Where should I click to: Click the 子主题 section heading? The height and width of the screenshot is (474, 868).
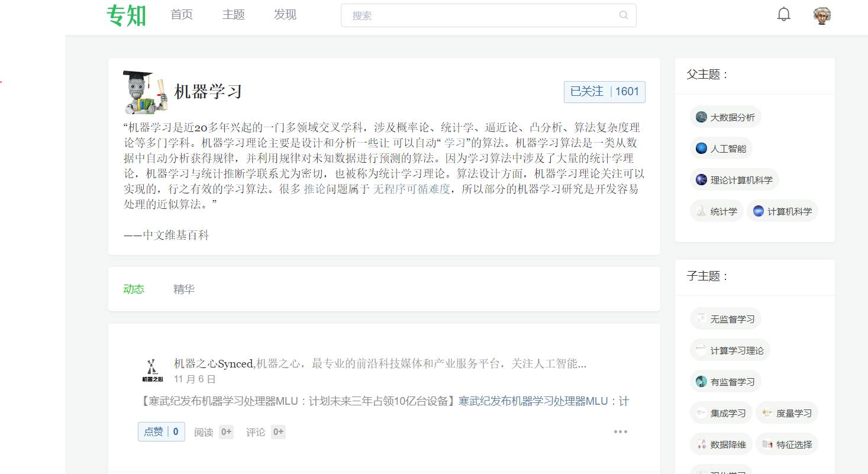click(x=707, y=276)
